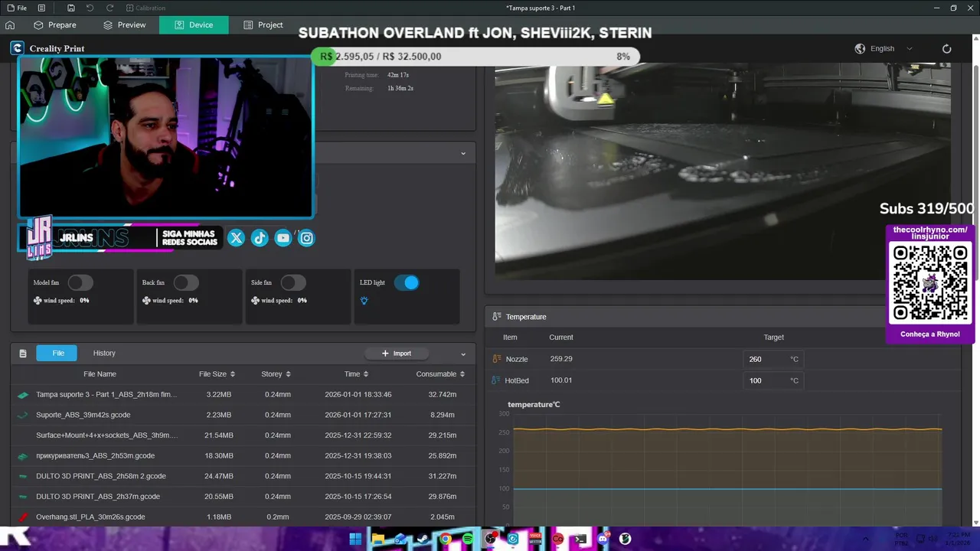The width and height of the screenshot is (980, 551).
Task: Sort by File Size column
Action: coord(217,374)
